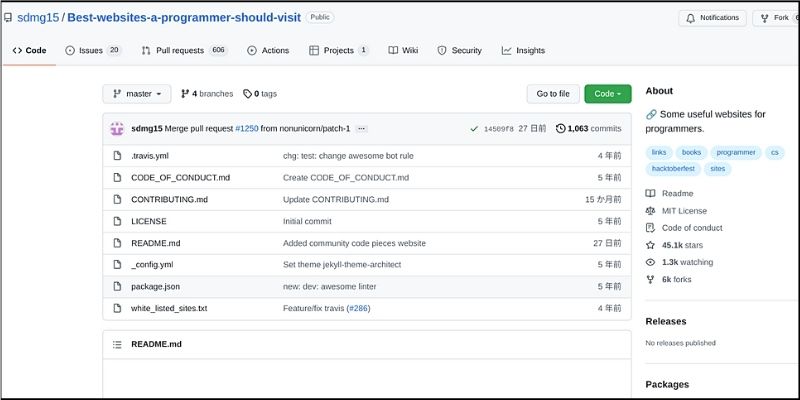
Task: Open the CODE_OF_CONDUCT.md file
Action: coord(181,178)
